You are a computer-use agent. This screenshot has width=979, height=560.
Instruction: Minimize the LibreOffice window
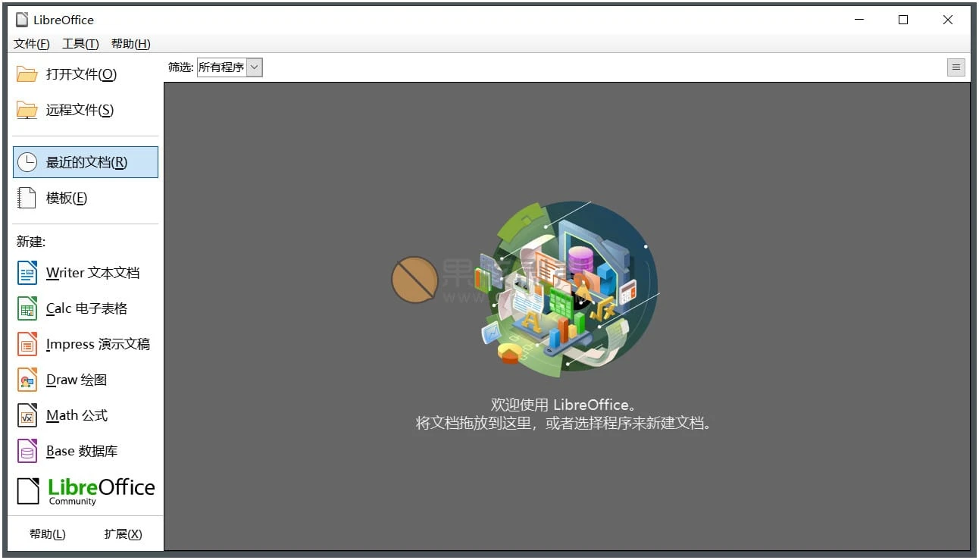point(859,20)
